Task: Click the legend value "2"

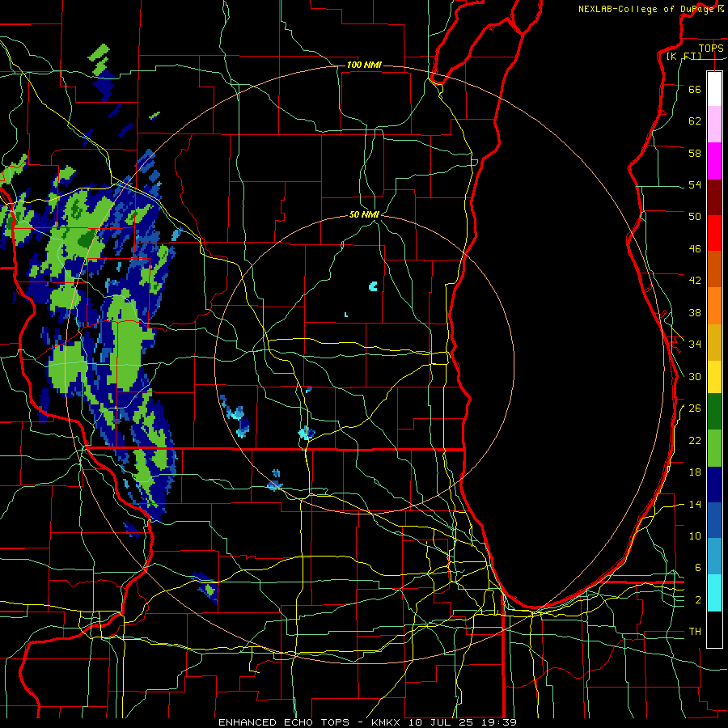Action: click(698, 600)
